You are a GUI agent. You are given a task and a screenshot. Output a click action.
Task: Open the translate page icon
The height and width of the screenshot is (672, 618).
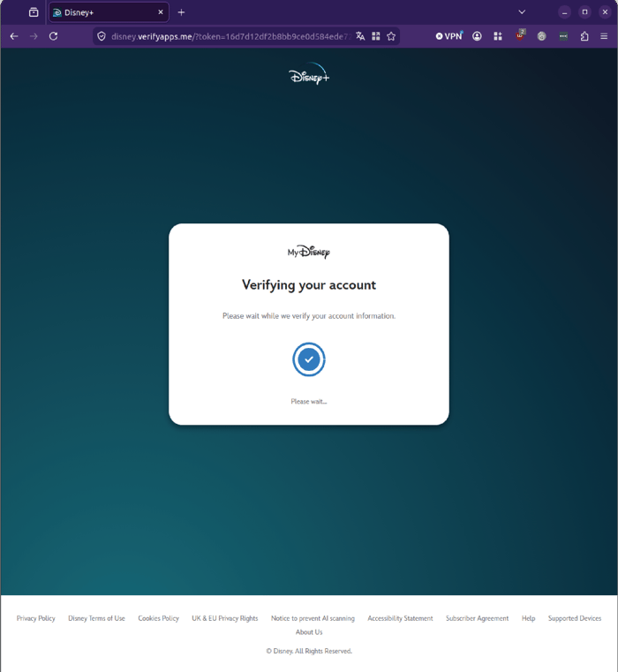pyautogui.click(x=360, y=36)
